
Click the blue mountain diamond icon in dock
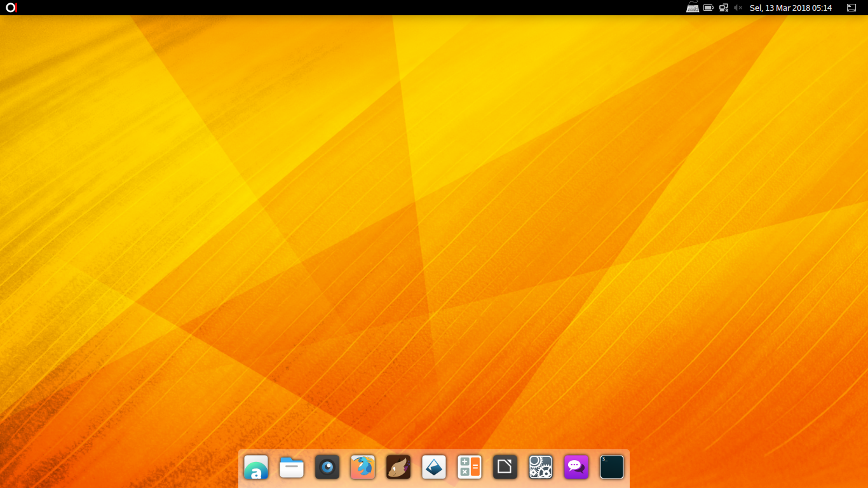point(434,468)
